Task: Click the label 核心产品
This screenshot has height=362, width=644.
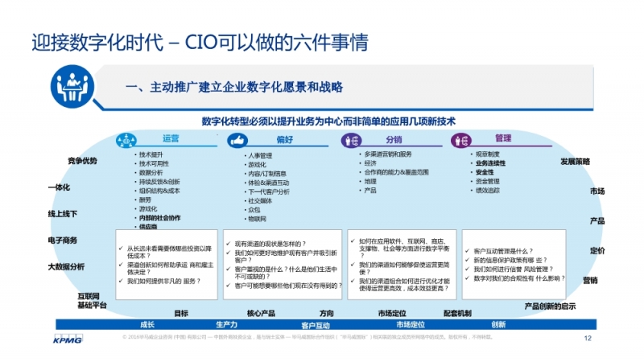Action: pos(261,314)
